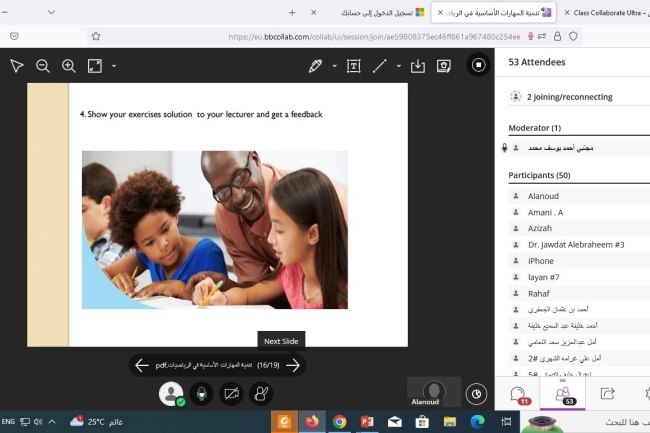
Task: Open File Explorer from the taskbar
Action: click(x=450, y=422)
